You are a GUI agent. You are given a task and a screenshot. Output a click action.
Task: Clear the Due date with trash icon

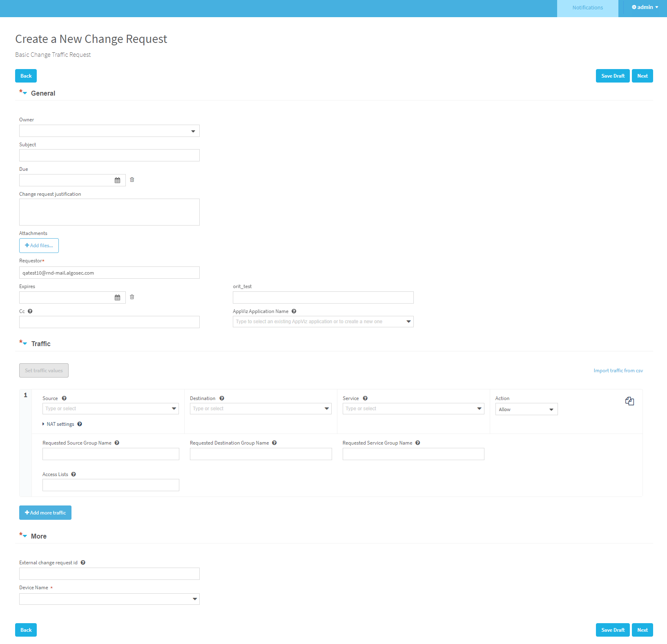132,180
